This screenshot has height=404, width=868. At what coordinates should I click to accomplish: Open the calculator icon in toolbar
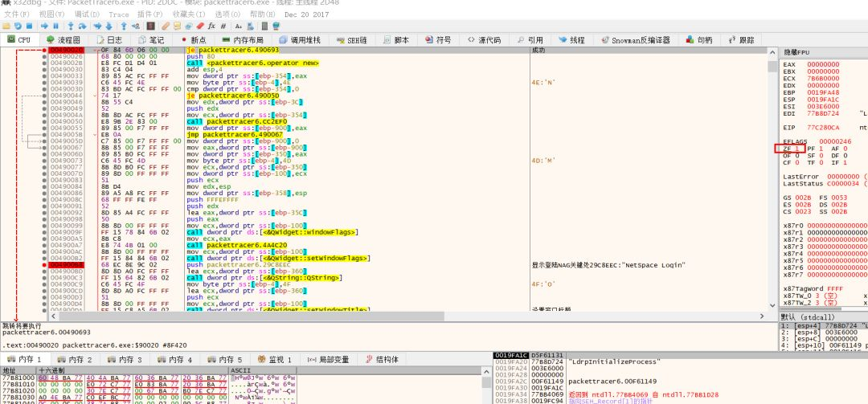tap(264, 26)
